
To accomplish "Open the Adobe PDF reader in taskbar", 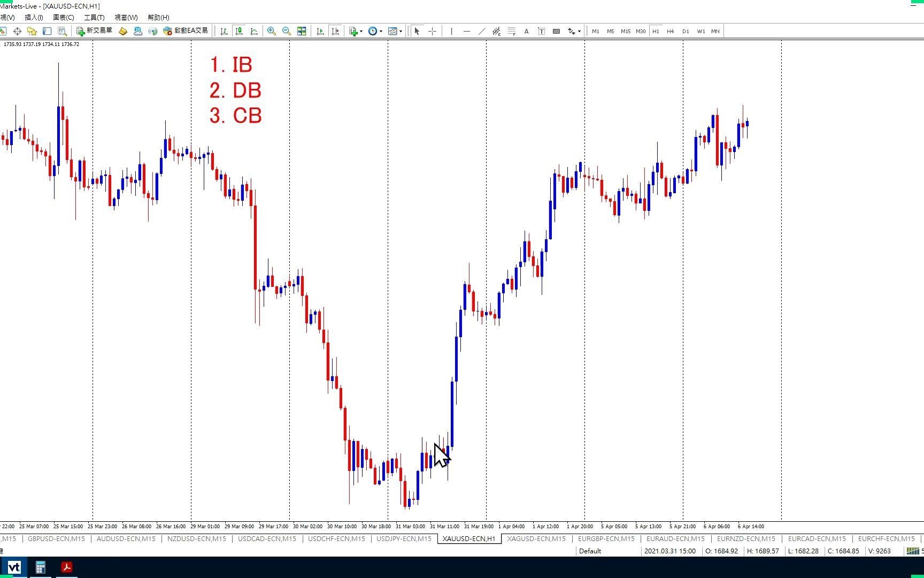I will coord(66,567).
